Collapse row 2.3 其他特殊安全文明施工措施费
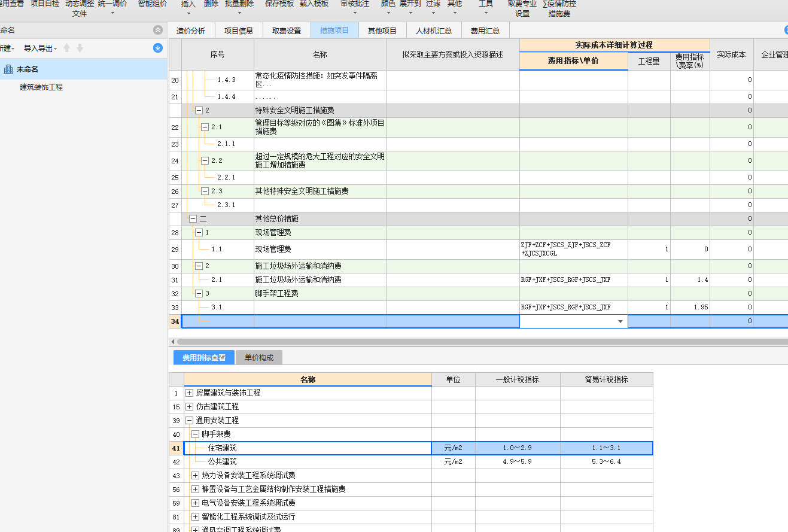The width and height of the screenshot is (788, 532). point(205,191)
